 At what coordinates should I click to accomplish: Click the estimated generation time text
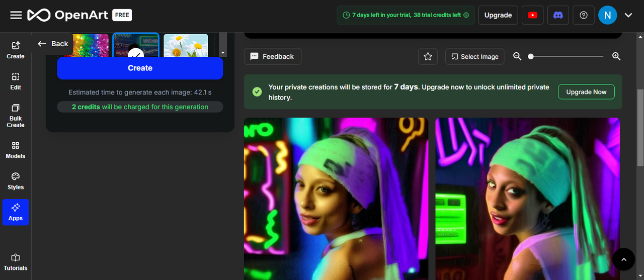point(140,92)
